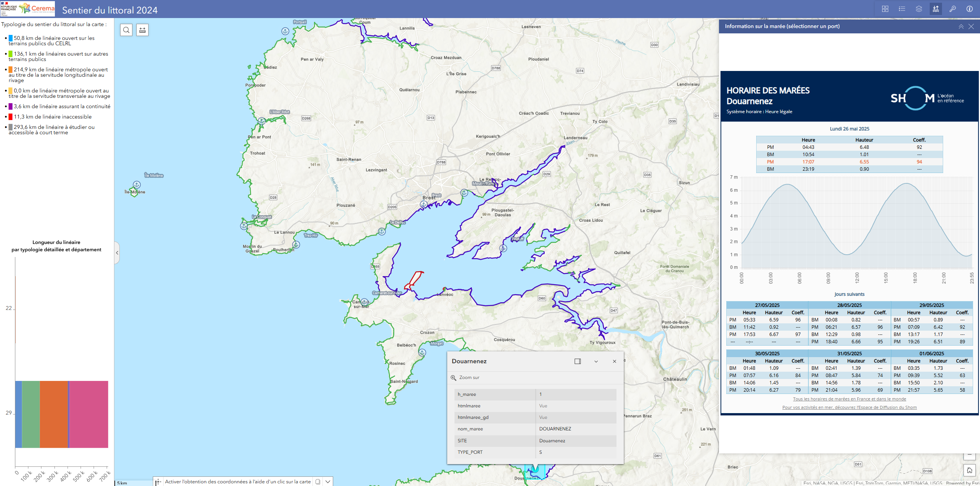
Task: Open the htmlmaree Vue link
Action: [543, 406]
